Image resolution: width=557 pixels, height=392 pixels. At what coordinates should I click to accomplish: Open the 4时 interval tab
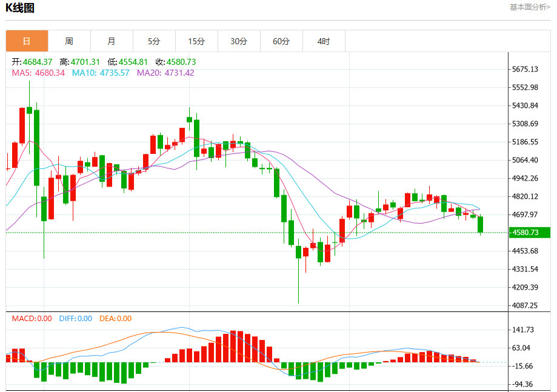(x=324, y=41)
